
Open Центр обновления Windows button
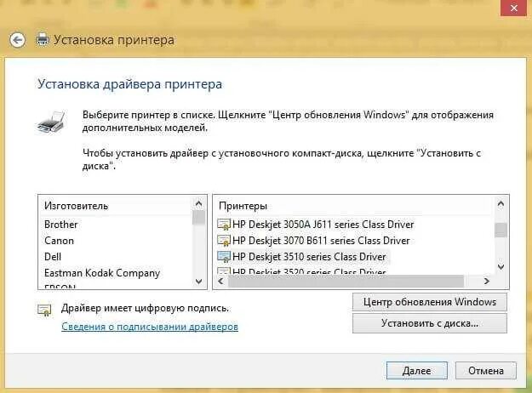tap(430, 302)
